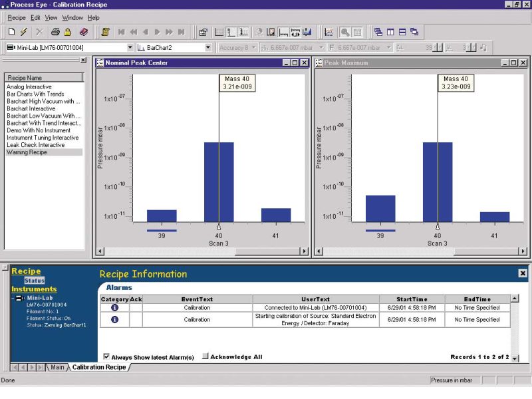The width and height of the screenshot is (532, 399).
Task: Check the Acknowledge All box
Action: [207, 356]
